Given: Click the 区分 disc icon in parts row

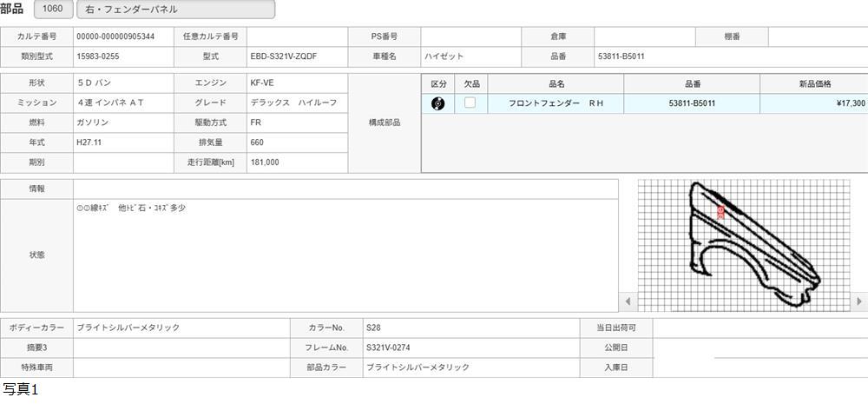Looking at the screenshot, I should pyautogui.click(x=437, y=103).
